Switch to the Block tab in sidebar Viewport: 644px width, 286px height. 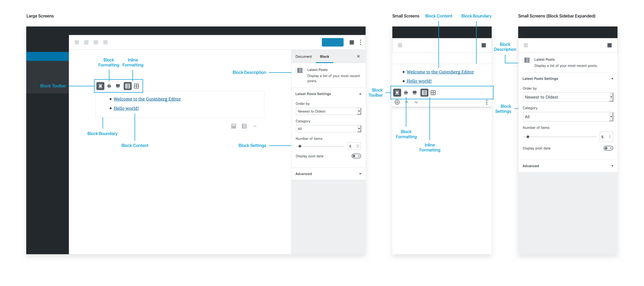[x=325, y=57]
